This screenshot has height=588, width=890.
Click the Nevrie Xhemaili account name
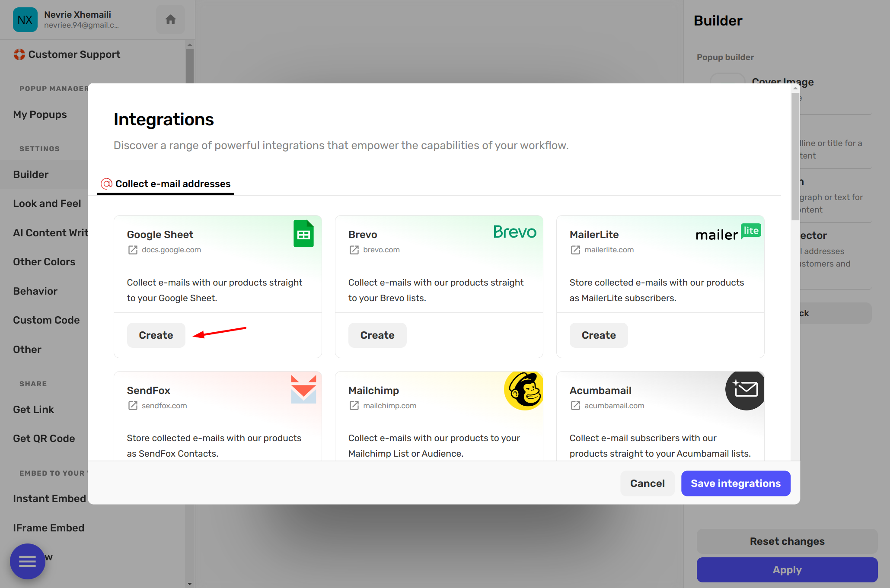click(x=77, y=15)
